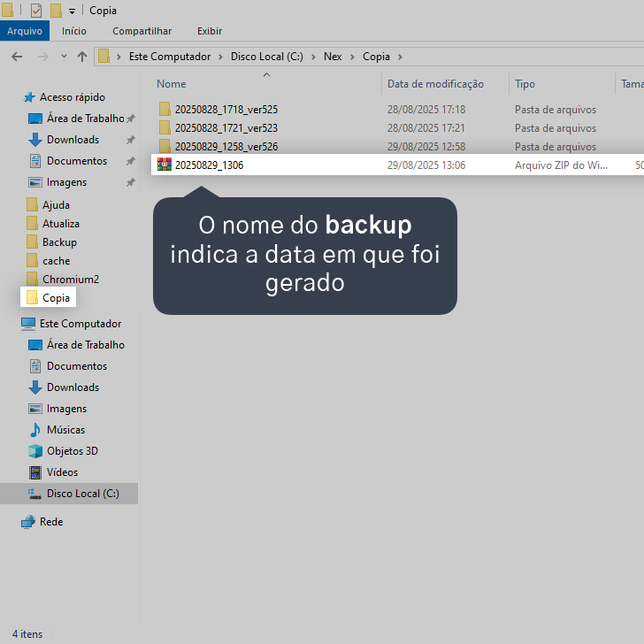Click the Músicas note icon
Viewport: 644px width, 644px height.
coord(34,430)
